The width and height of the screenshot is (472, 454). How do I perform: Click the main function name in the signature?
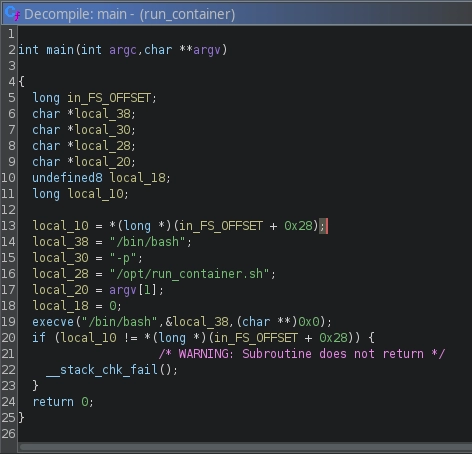[60, 50]
